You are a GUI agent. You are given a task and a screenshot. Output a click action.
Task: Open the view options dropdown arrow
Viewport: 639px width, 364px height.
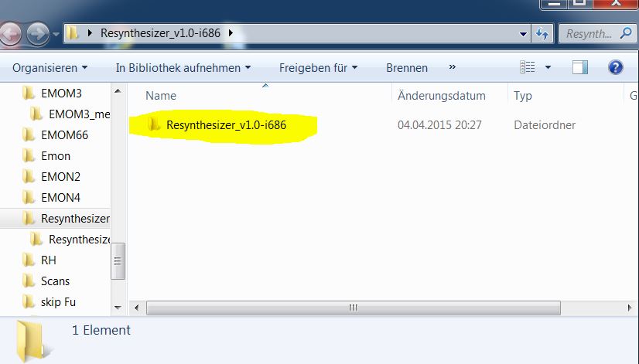[x=548, y=67]
